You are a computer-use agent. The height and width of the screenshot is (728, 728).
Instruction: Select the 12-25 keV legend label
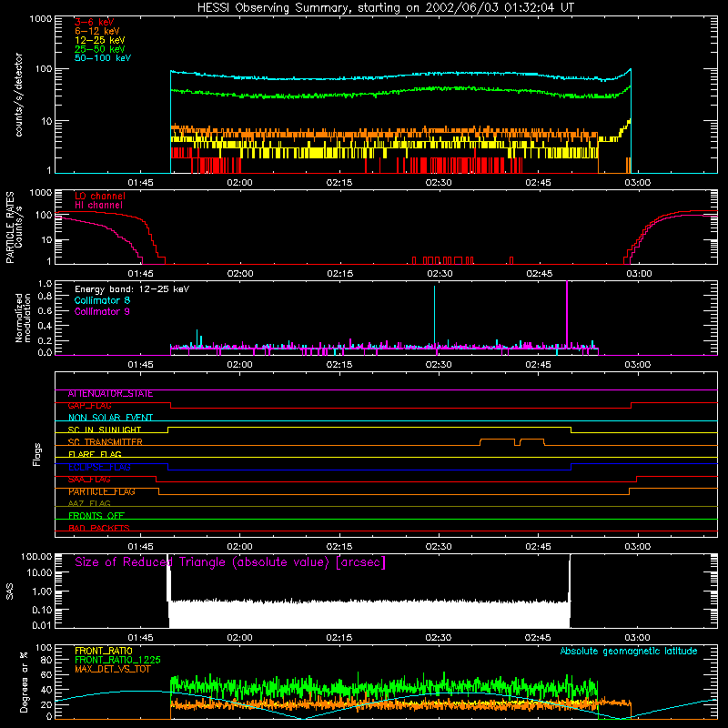pyautogui.click(x=100, y=40)
